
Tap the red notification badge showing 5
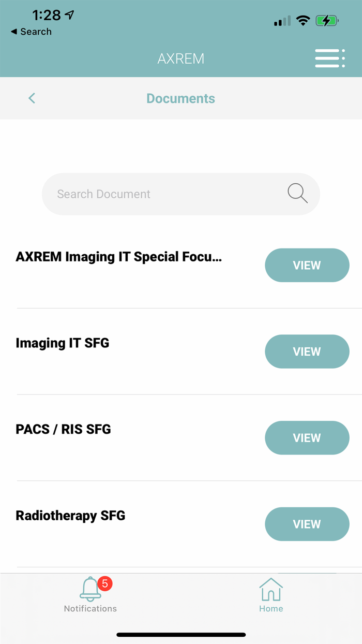click(104, 584)
